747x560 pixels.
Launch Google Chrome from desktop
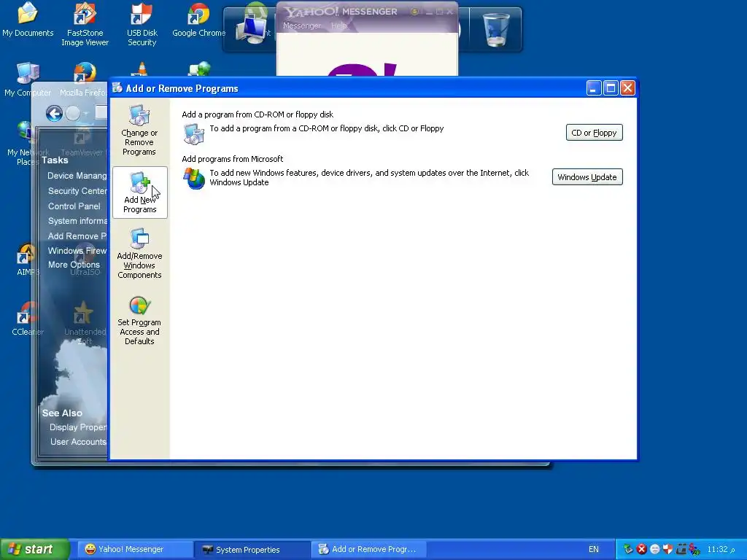[198, 20]
